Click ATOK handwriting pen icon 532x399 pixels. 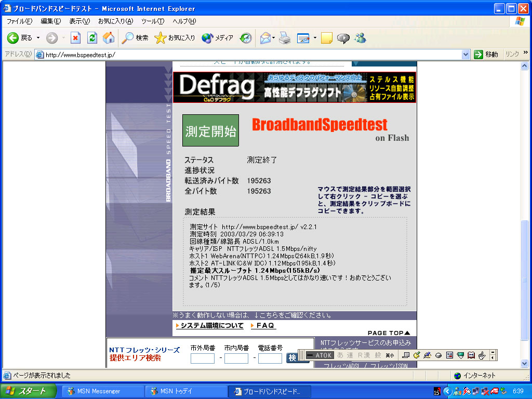click(428, 355)
